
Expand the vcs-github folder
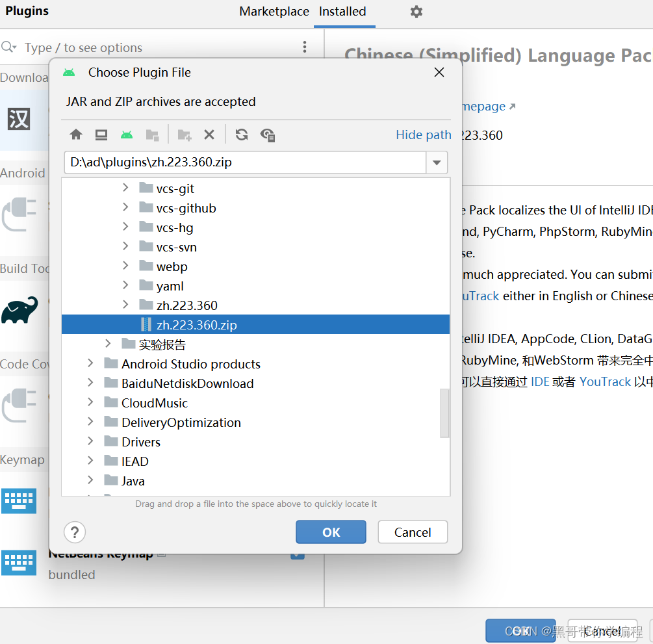click(125, 207)
